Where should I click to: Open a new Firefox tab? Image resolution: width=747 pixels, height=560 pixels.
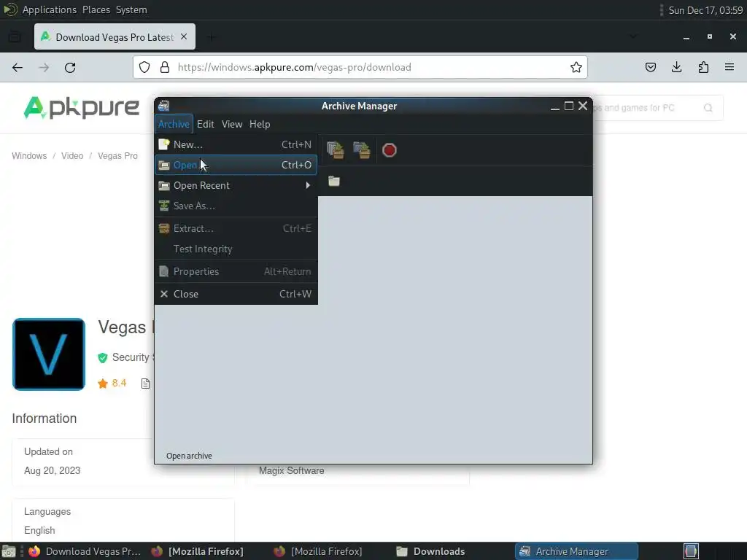pos(212,36)
